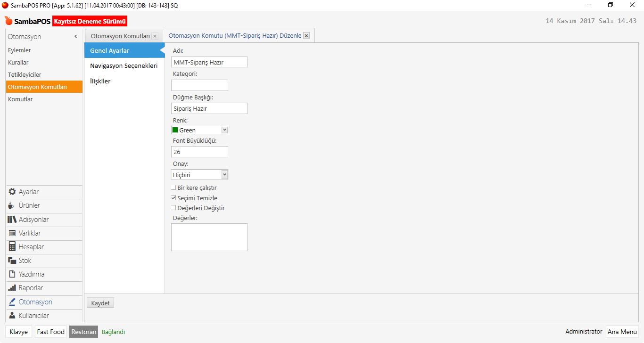Screen dimensions: 644x343
Task: Click the green color swatch in Renk
Action: pyautogui.click(x=175, y=130)
